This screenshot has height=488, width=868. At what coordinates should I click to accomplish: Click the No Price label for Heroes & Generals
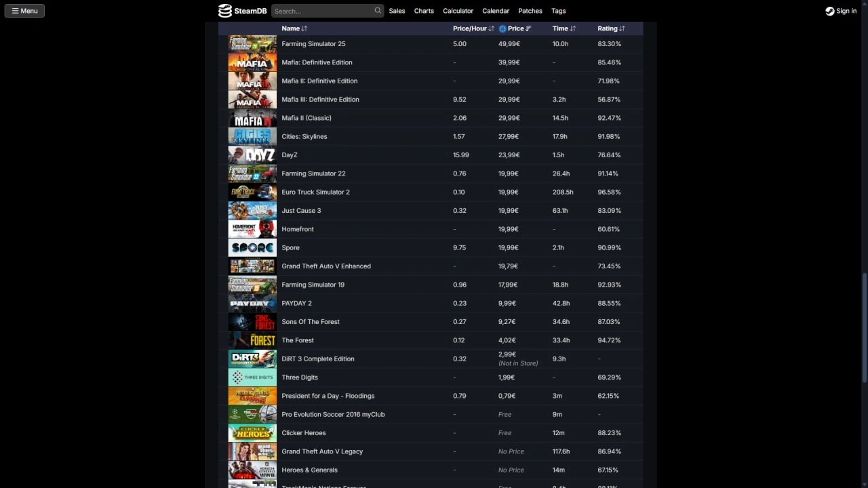tap(511, 470)
